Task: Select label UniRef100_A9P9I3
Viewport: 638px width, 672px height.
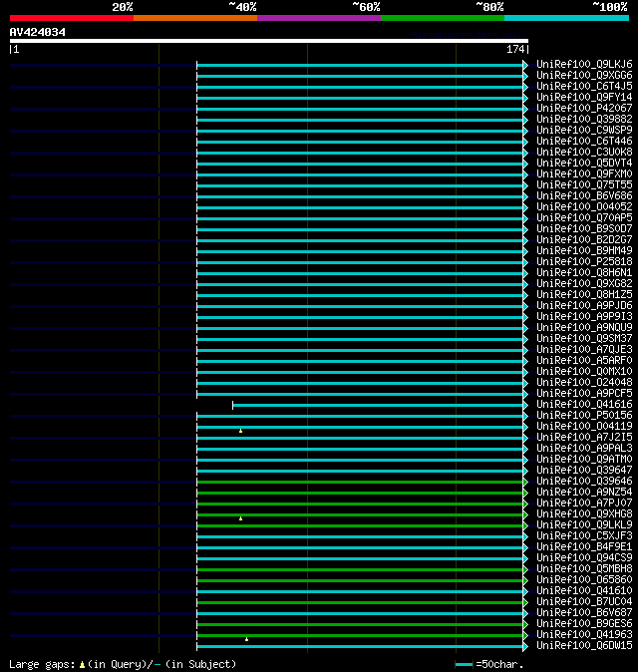Action: click(584, 317)
